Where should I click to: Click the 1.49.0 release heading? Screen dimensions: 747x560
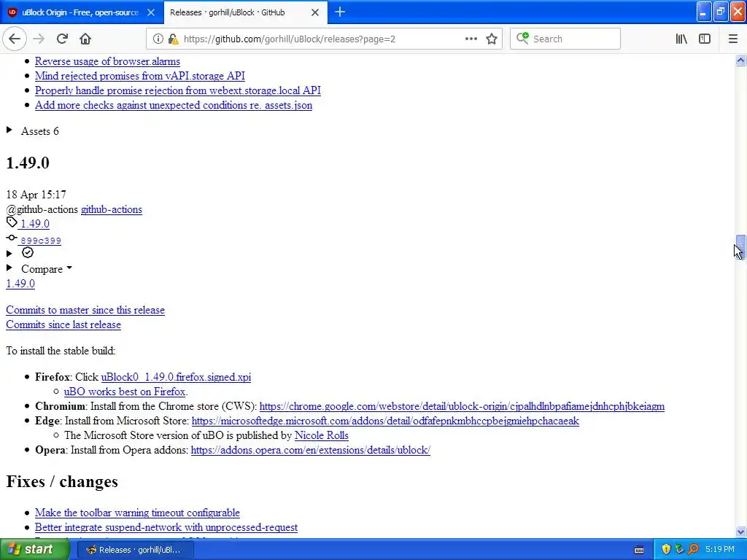point(28,163)
